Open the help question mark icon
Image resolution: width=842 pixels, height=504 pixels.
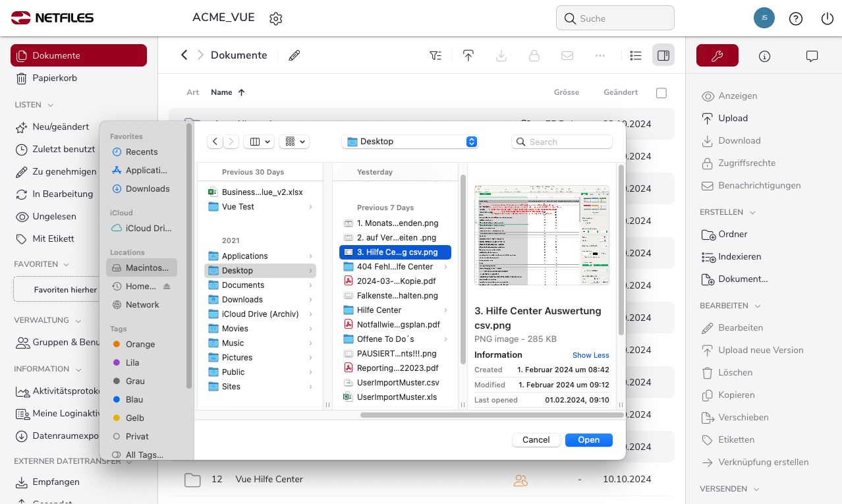click(x=796, y=18)
